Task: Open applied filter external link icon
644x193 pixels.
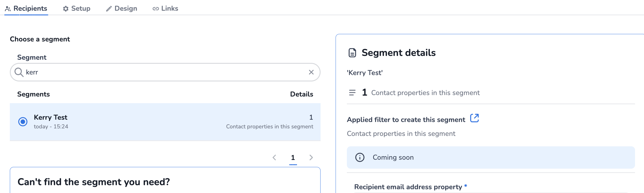Action: 474,118
